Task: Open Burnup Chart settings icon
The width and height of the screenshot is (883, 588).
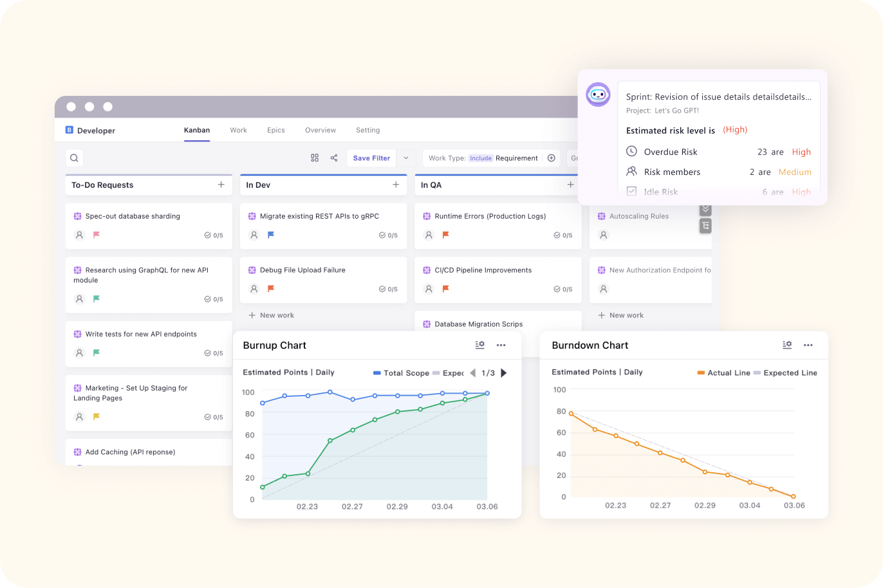Action: point(479,345)
